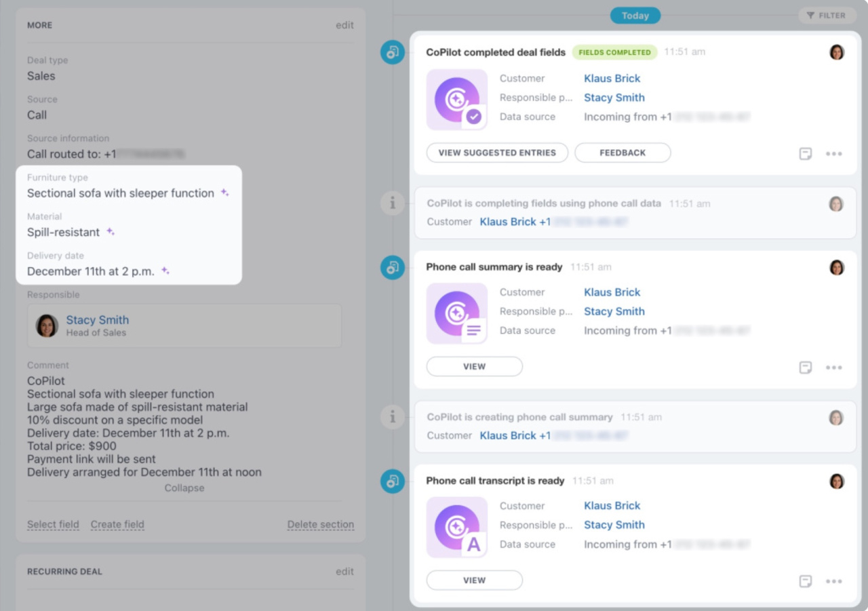The height and width of the screenshot is (611, 868).
Task: Click note icon on Phone call transcript card
Action: (x=806, y=581)
